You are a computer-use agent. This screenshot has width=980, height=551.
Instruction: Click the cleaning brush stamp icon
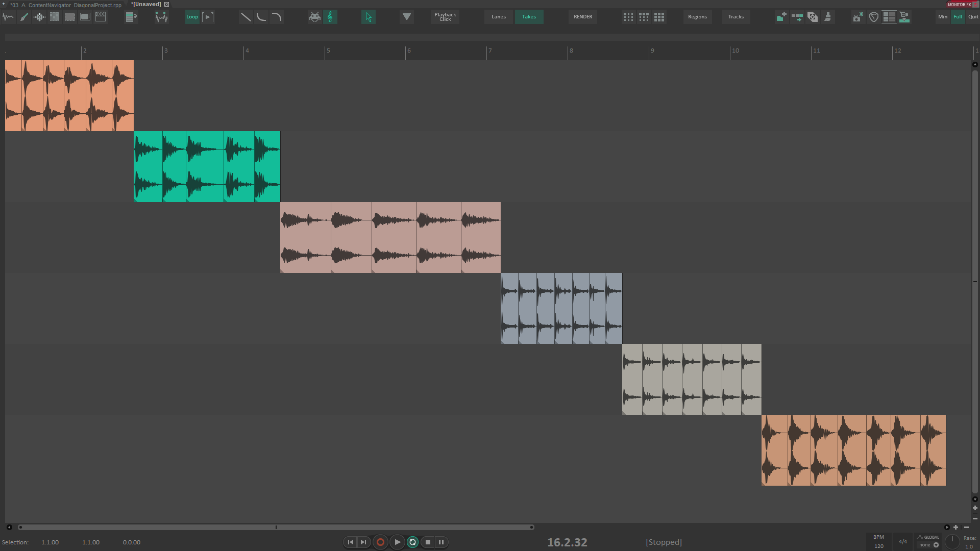[827, 17]
